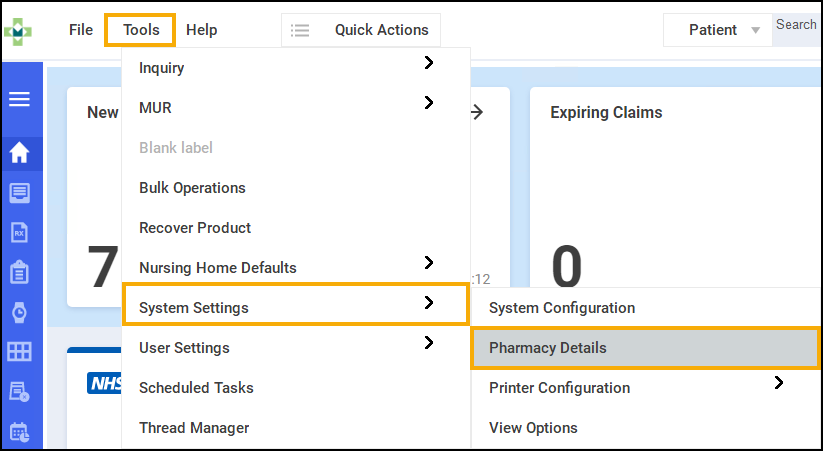Open the calendar clock sidebar icon

tap(19, 432)
